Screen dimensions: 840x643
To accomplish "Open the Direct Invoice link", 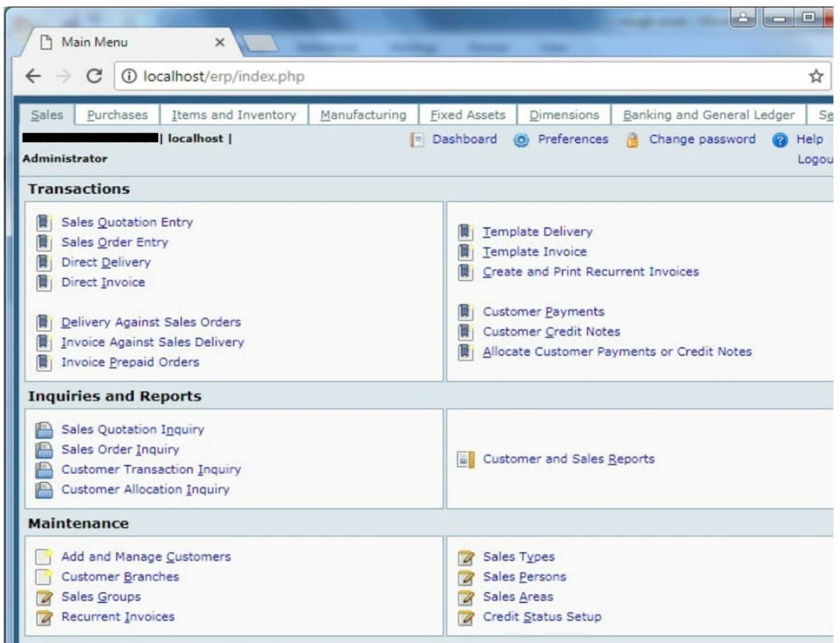I will (103, 282).
